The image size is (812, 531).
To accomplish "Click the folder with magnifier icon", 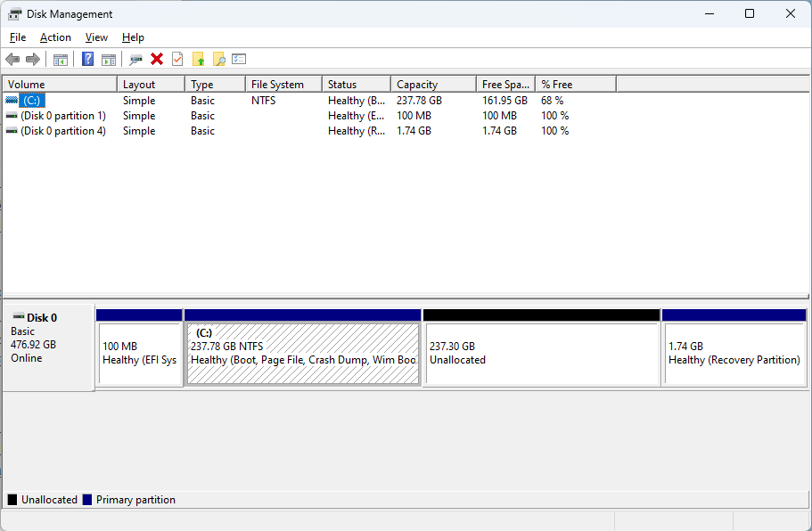I will [x=219, y=60].
